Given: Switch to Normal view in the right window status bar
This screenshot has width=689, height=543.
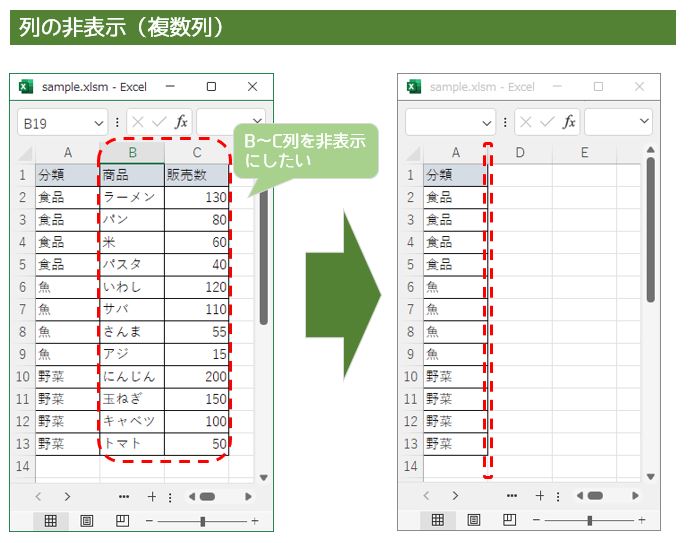Looking at the screenshot, I should [438, 520].
